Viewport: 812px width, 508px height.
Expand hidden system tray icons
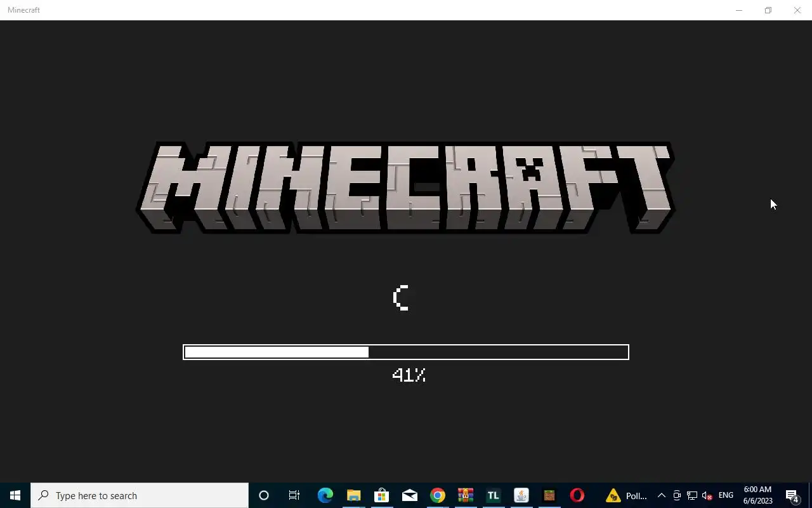(661, 495)
